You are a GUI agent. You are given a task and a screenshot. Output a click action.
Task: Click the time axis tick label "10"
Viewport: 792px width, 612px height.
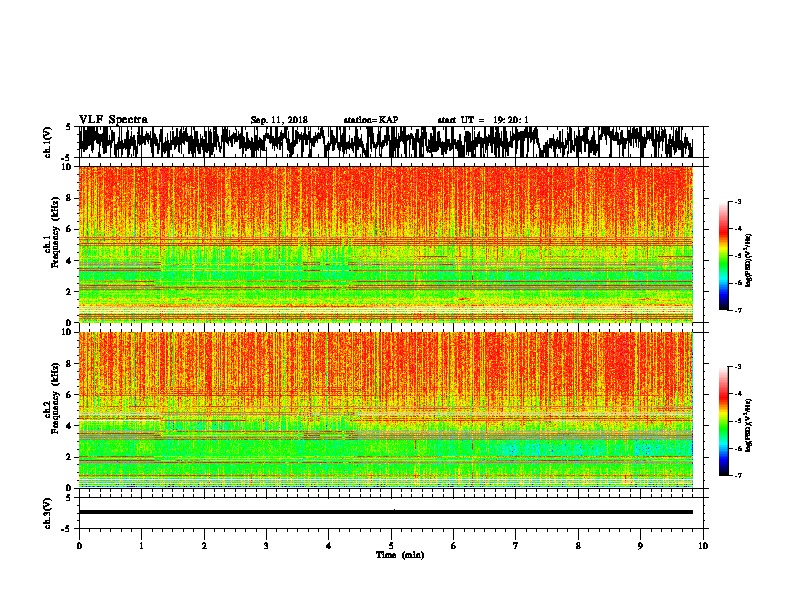(703, 546)
